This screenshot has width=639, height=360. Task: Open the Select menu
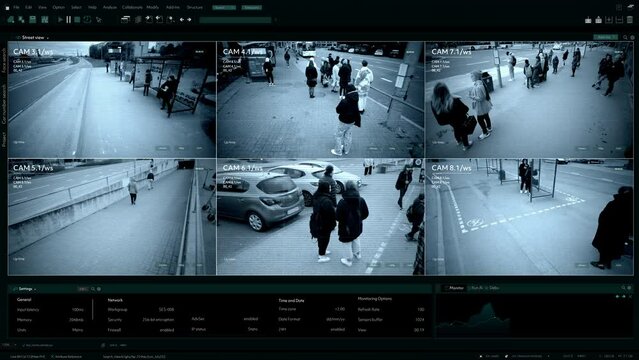[x=76, y=7]
